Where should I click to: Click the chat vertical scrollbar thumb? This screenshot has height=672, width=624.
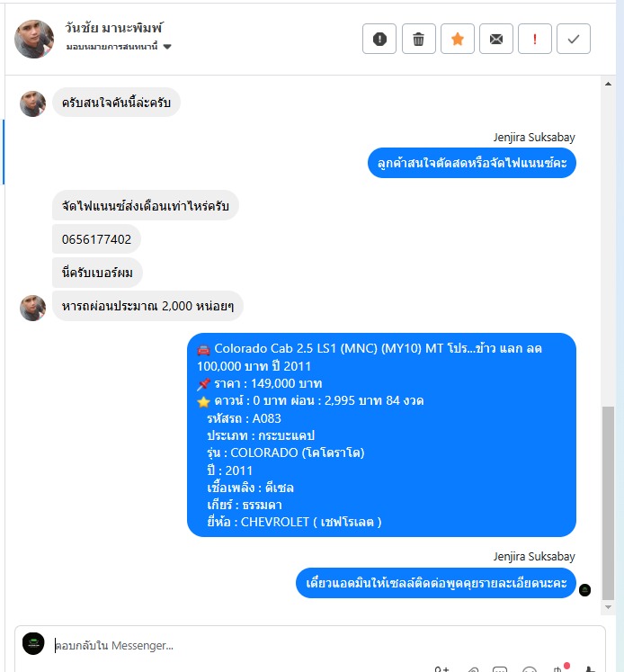click(x=608, y=503)
